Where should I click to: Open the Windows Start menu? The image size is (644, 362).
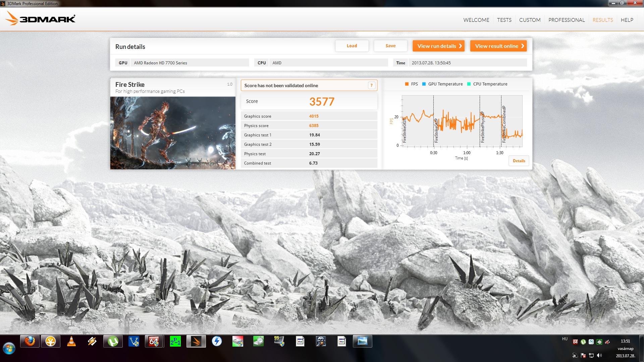point(9,349)
